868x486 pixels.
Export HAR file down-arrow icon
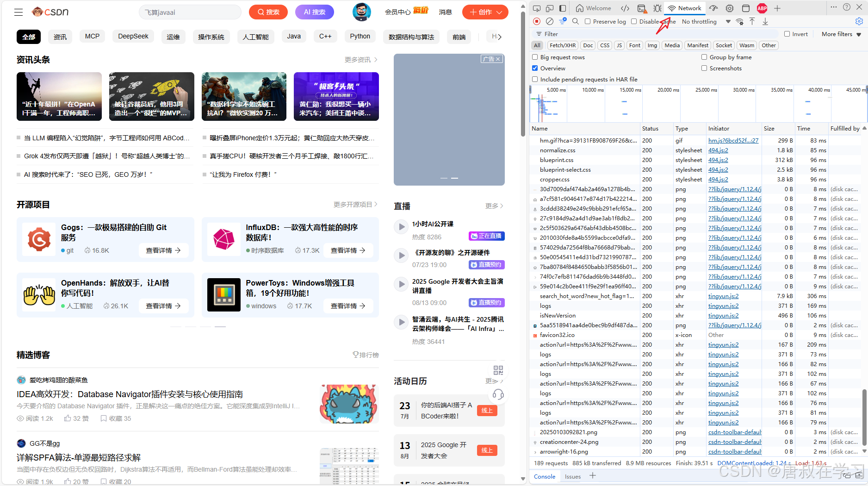click(x=765, y=21)
